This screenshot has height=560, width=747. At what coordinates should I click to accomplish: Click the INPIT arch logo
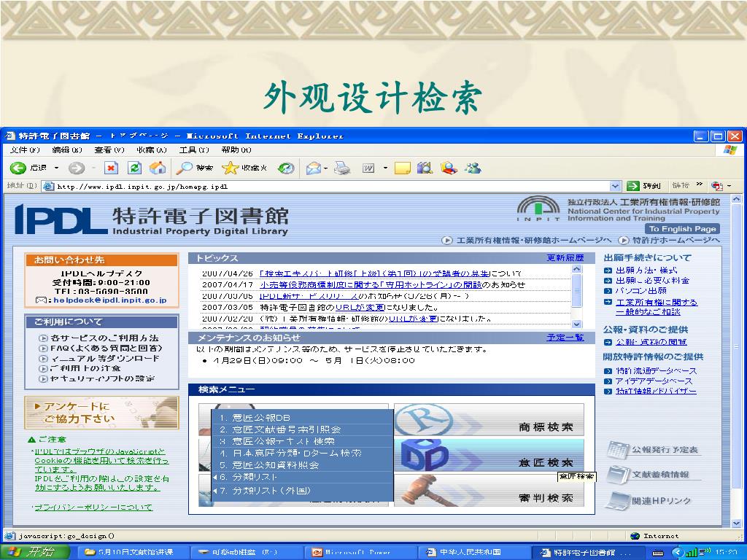538,208
